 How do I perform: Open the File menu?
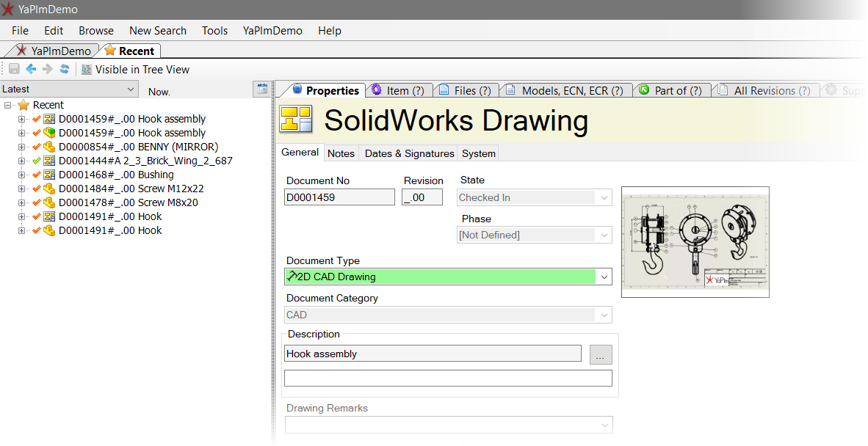click(x=20, y=30)
